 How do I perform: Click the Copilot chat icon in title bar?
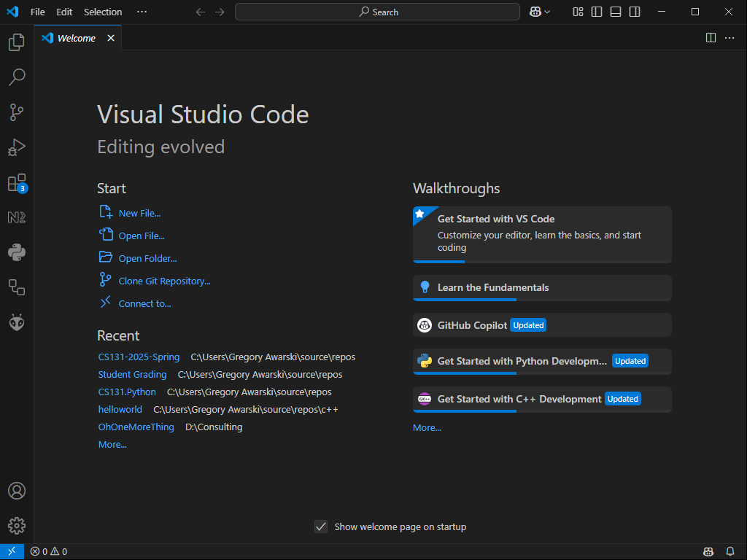click(535, 12)
